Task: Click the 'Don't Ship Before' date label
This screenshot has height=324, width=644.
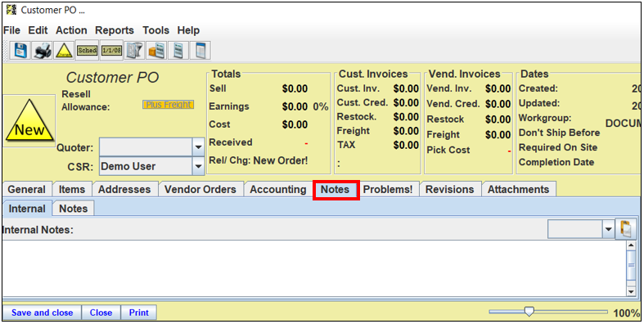Action: coord(560,133)
